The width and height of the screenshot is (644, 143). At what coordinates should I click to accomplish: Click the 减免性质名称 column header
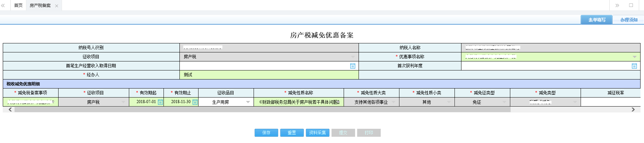[x=299, y=93]
